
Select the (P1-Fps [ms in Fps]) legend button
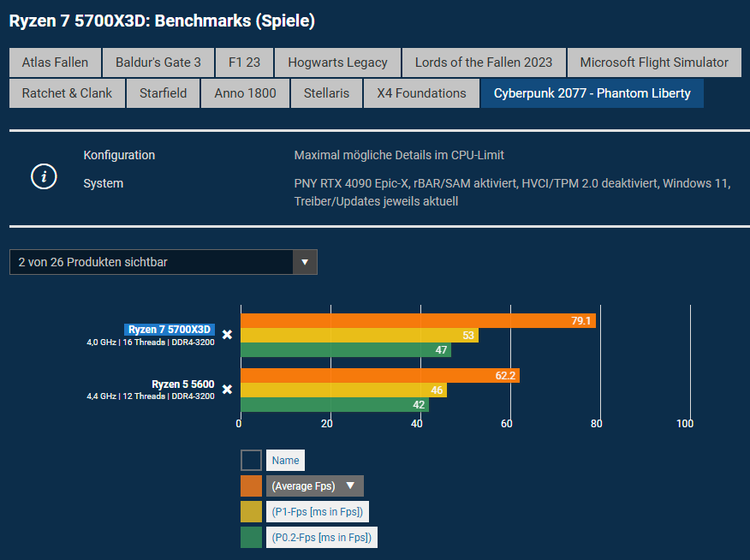pos(318,512)
